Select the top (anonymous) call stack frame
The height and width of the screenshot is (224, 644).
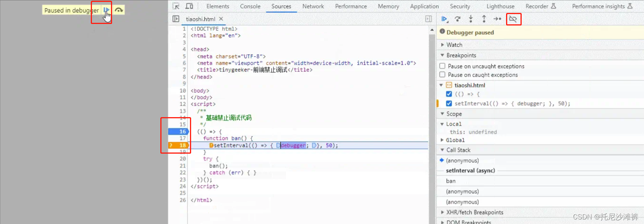coord(462,160)
